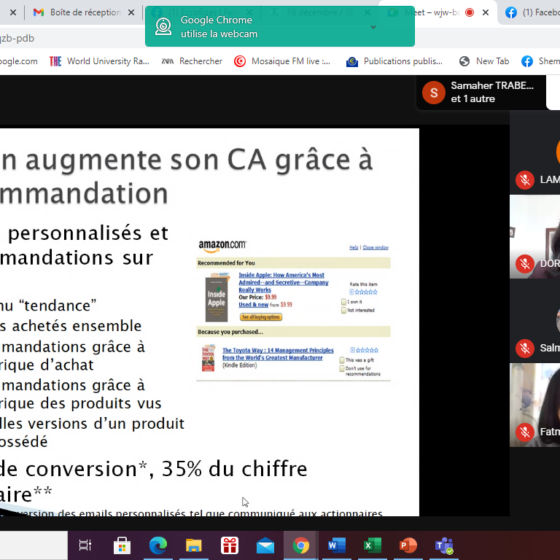Open the World University Rankings bookmark
560x560 pixels.
point(99,61)
